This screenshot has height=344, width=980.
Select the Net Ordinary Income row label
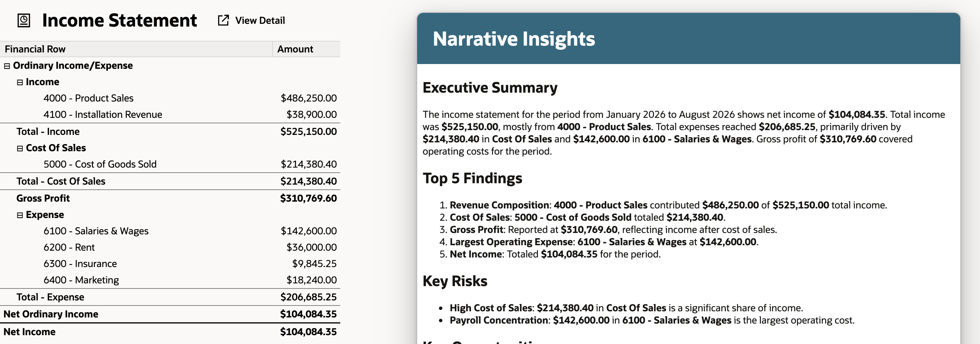click(x=51, y=314)
